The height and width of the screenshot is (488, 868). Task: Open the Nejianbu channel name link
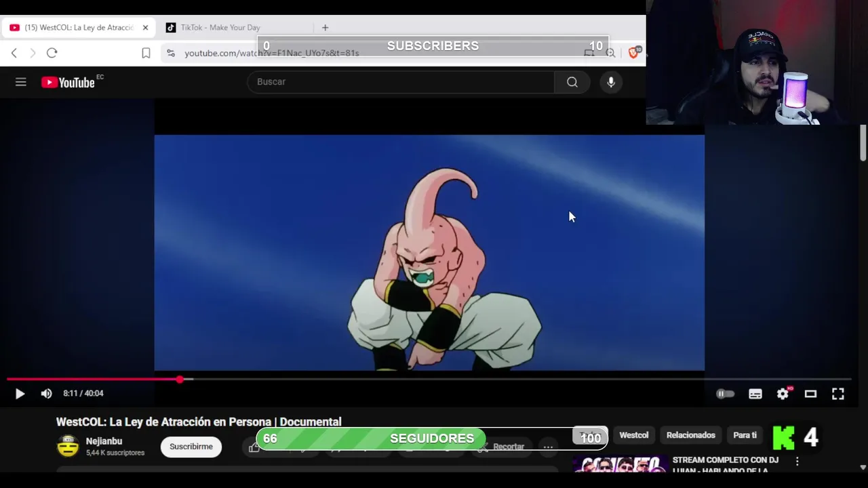point(104,441)
